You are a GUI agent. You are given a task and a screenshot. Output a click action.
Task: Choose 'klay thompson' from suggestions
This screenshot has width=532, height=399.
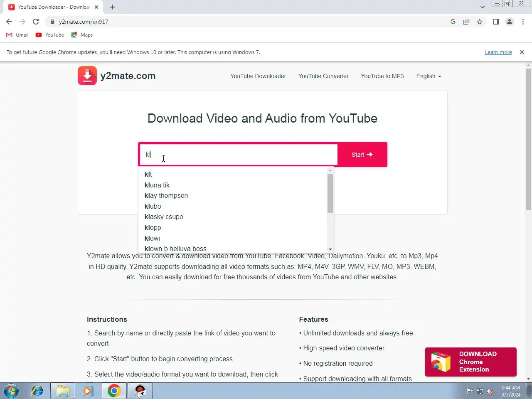click(233, 195)
